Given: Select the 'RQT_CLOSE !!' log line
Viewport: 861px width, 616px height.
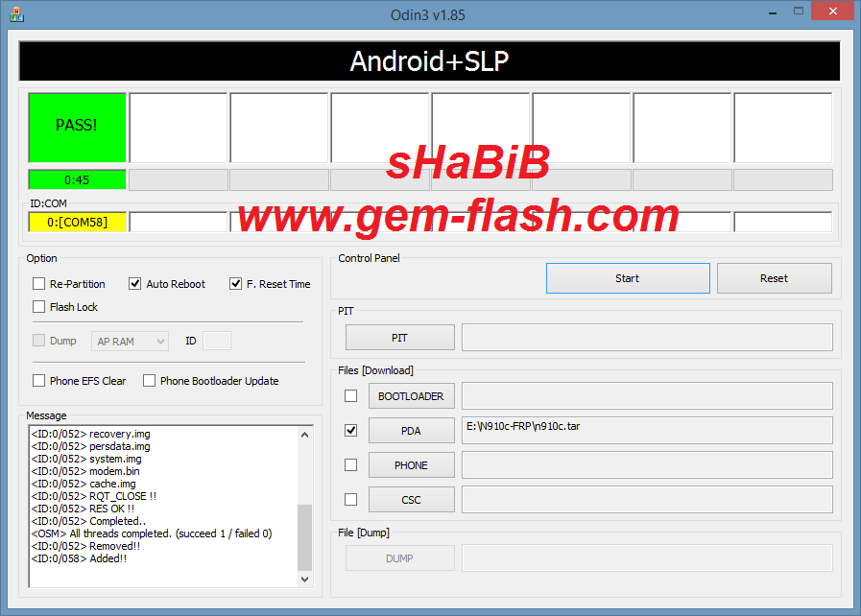Looking at the screenshot, I should pos(94,496).
